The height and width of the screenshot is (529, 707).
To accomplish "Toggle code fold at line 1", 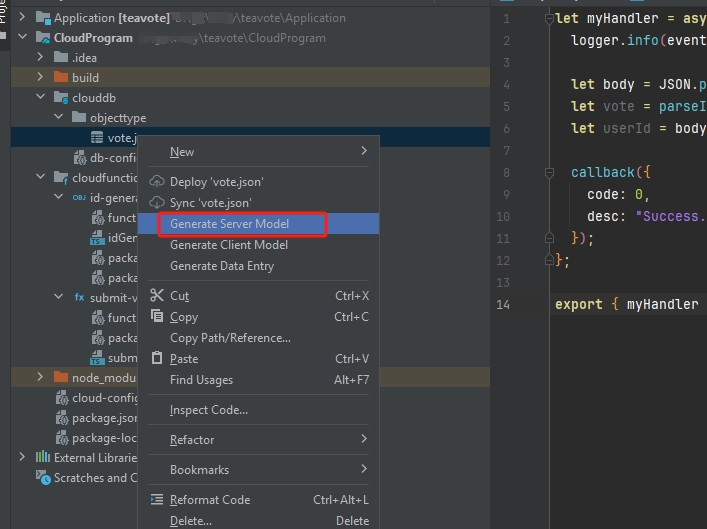I will point(549,18).
